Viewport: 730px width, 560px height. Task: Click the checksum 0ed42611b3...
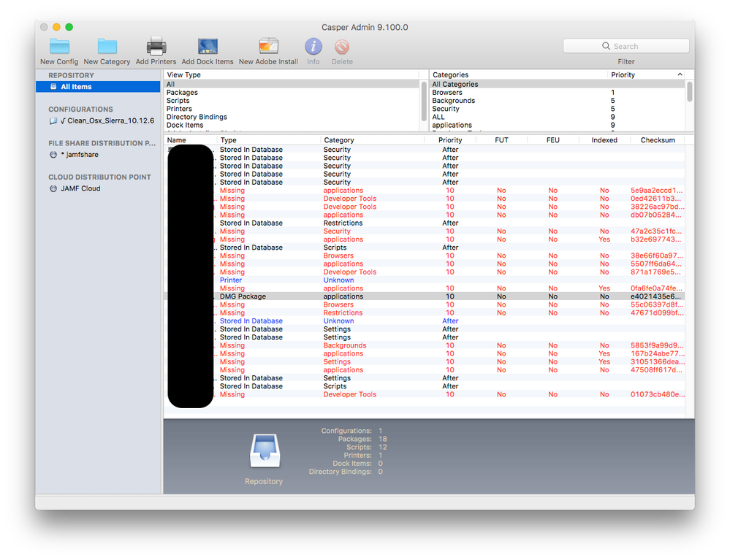pos(655,199)
